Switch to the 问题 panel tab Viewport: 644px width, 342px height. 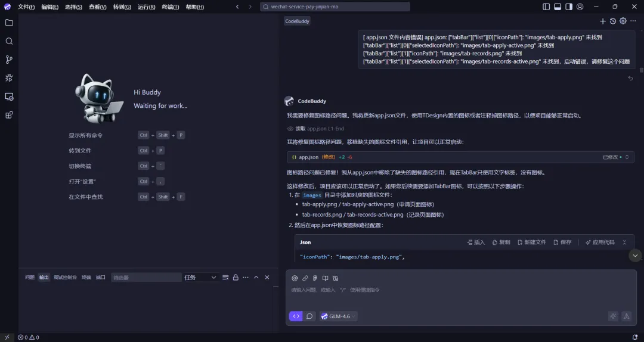click(x=30, y=278)
